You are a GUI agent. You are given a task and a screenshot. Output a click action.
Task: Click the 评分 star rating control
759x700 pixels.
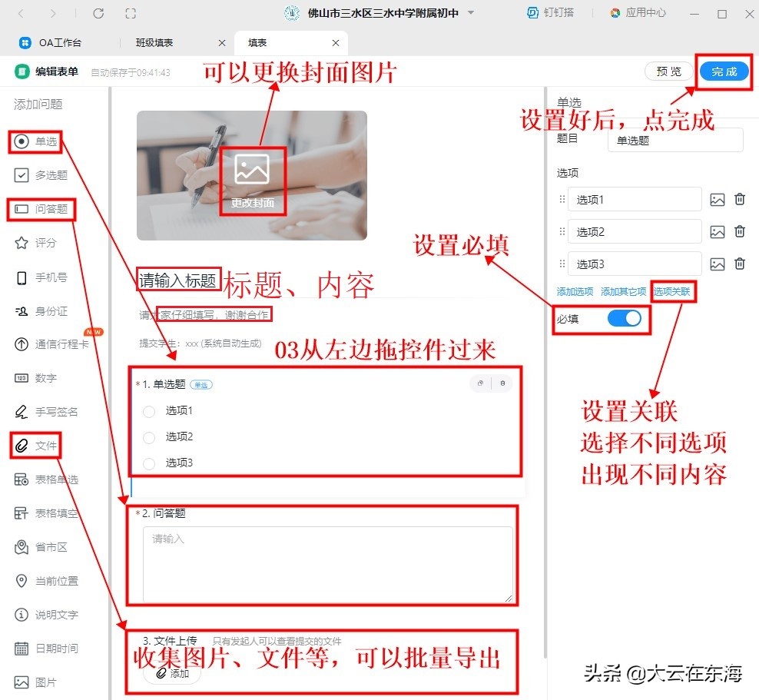click(35, 242)
